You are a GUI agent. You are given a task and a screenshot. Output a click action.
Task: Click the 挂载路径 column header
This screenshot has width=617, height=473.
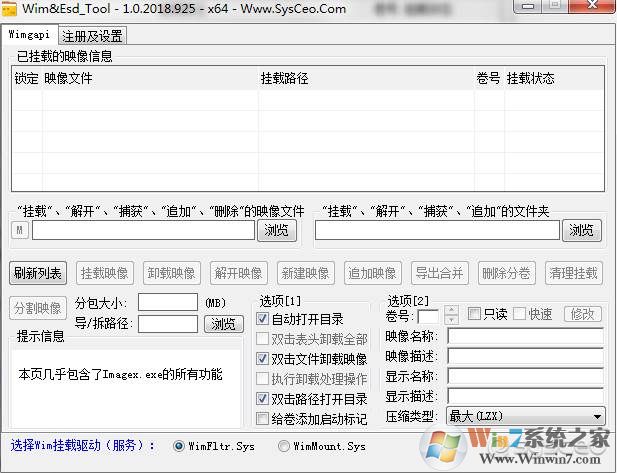pyautogui.click(x=284, y=78)
